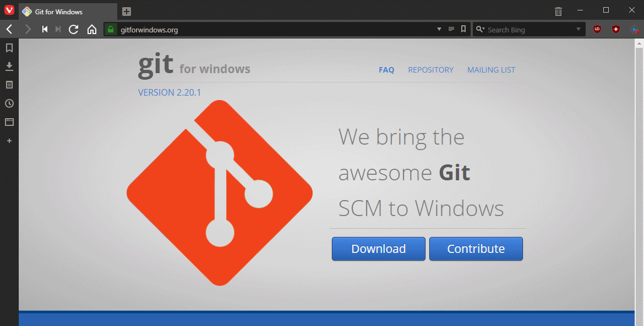Open the Notes panel in the sidebar
This screenshot has height=326, width=644.
[x=9, y=85]
